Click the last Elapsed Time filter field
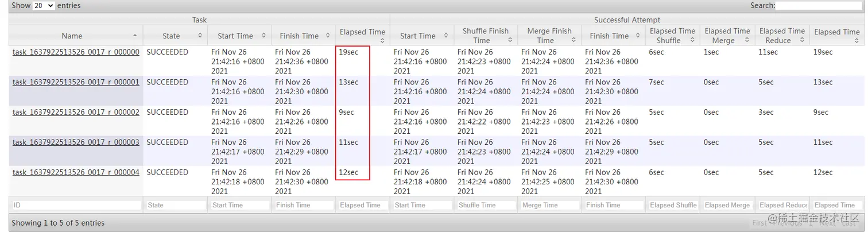Image resolution: width=868 pixels, height=232 pixels. click(837, 205)
